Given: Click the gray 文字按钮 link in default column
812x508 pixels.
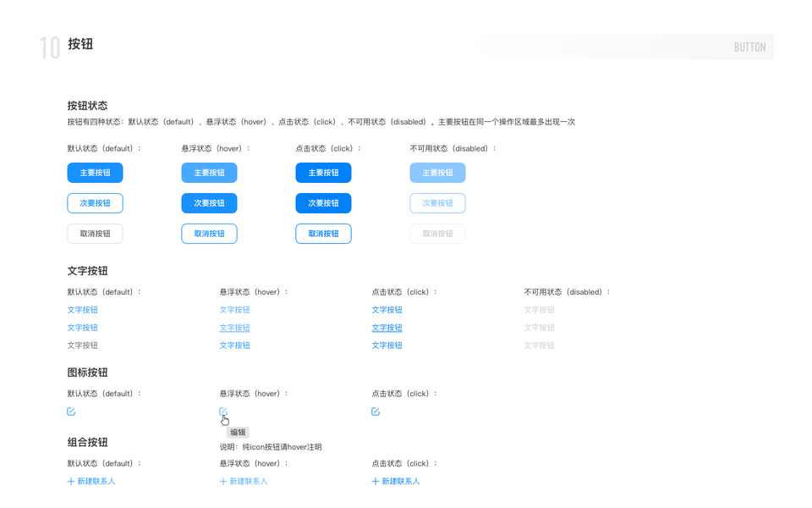Looking at the screenshot, I should click(82, 345).
